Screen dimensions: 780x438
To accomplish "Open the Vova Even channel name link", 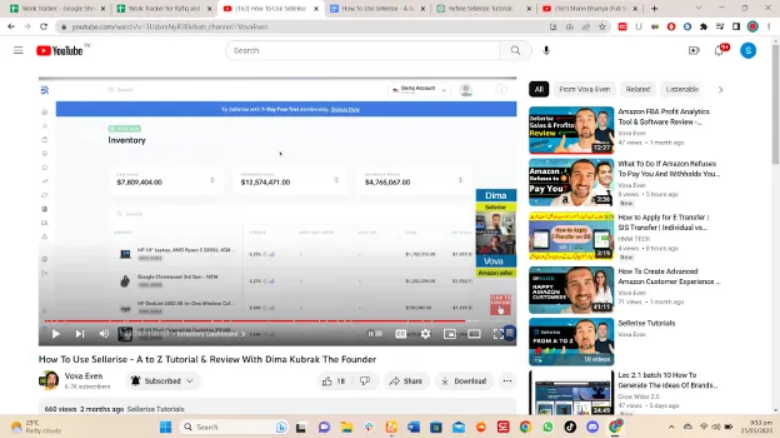I will [84, 376].
